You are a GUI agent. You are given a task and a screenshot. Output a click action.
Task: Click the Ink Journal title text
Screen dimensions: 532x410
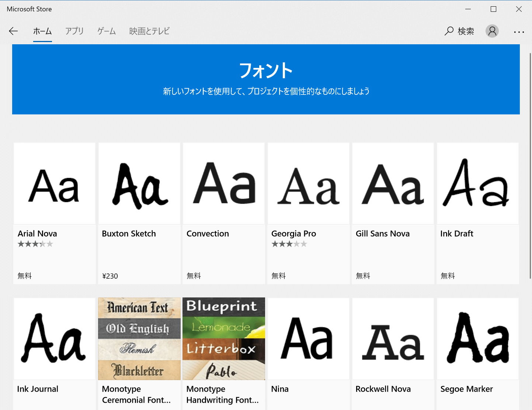pyautogui.click(x=38, y=389)
